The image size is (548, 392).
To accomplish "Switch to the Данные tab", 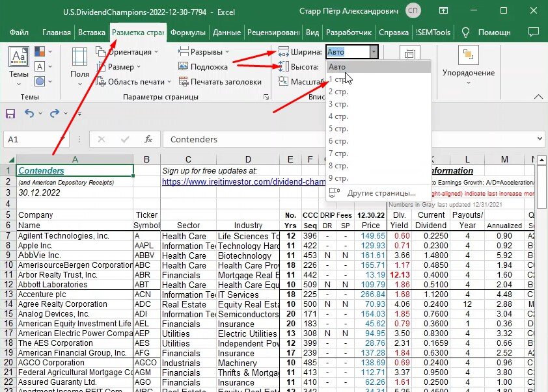I will 227,33.
